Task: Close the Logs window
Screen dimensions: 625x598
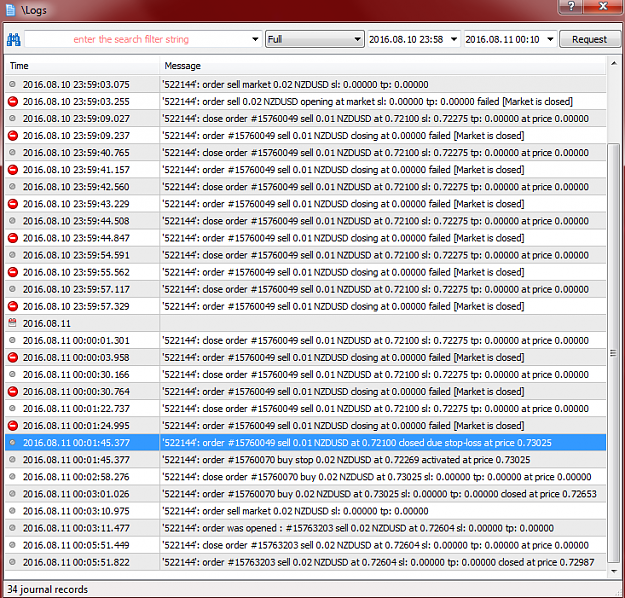Action: coord(603,6)
